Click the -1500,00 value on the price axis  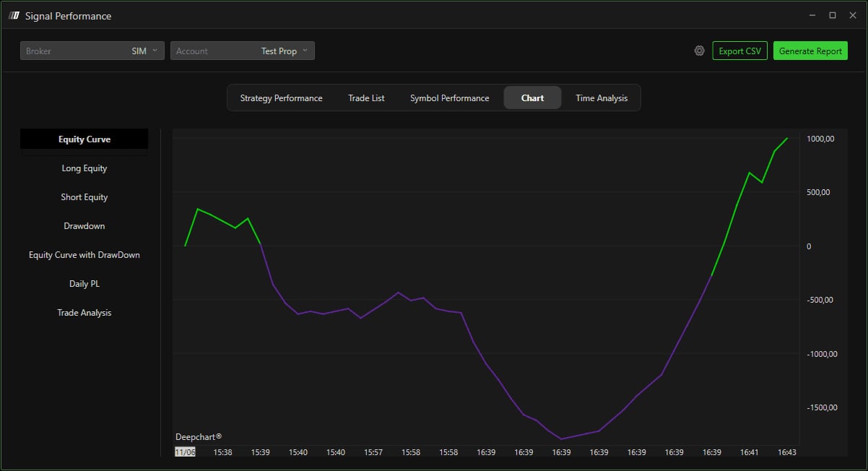coord(823,407)
